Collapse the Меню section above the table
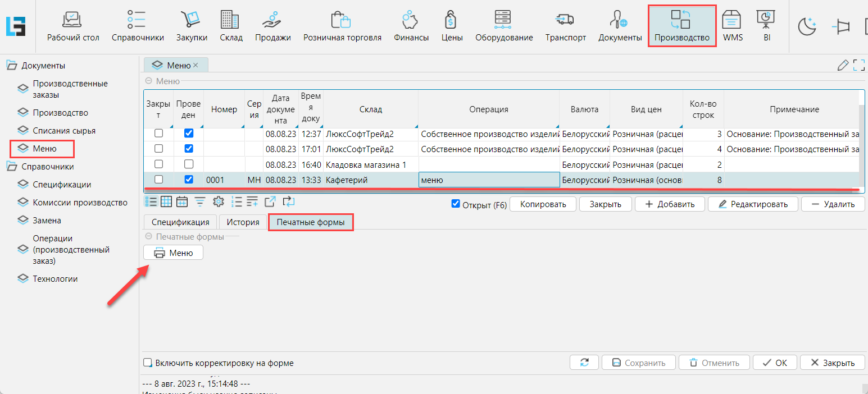Viewport: 868px width, 394px height. click(149, 81)
